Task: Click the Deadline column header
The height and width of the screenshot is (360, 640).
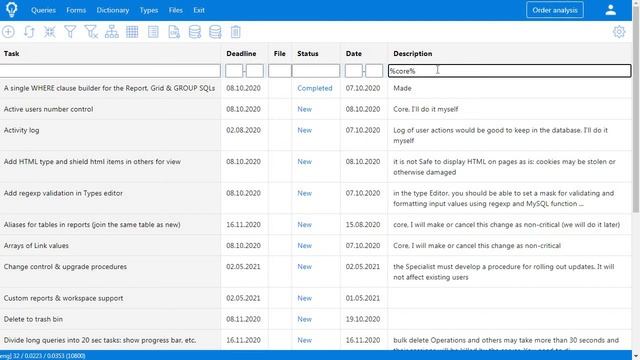Action: (241, 53)
